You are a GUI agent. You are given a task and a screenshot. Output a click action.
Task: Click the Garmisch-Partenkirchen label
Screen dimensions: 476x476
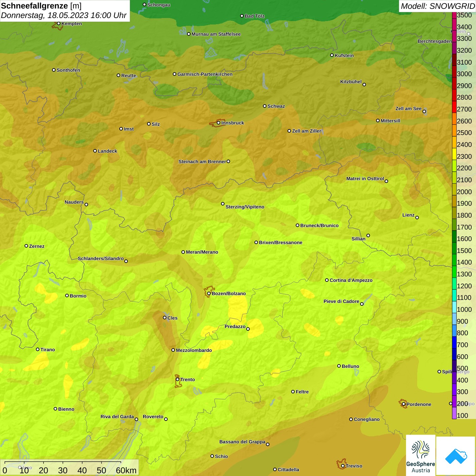tap(205, 74)
